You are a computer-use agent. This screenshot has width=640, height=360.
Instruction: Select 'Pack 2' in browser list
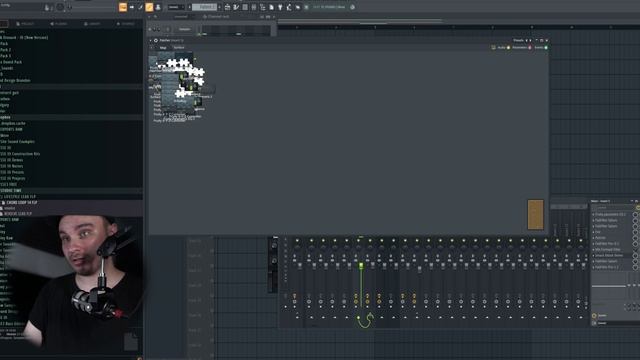(x=6, y=50)
